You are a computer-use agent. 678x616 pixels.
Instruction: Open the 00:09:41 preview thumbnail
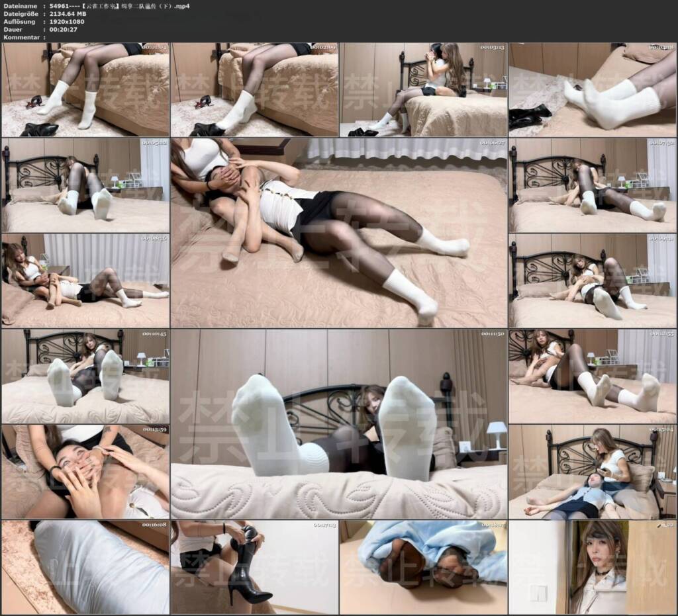coord(593,281)
